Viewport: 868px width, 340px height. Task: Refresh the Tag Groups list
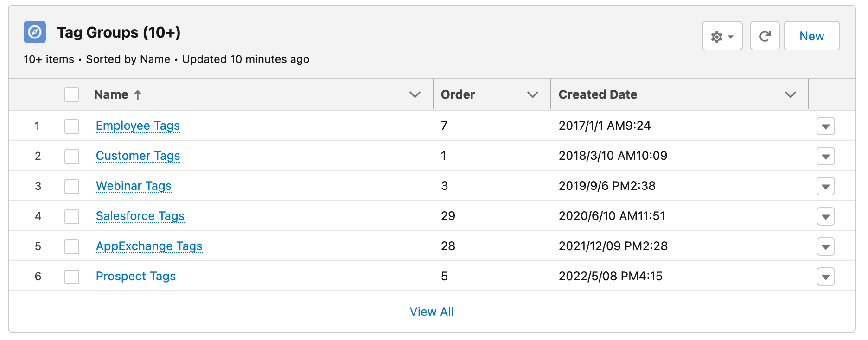765,36
